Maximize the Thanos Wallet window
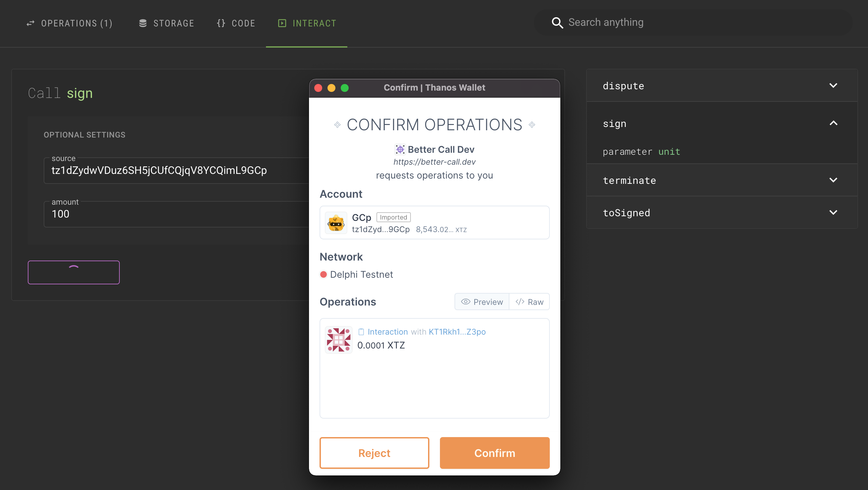 point(344,88)
